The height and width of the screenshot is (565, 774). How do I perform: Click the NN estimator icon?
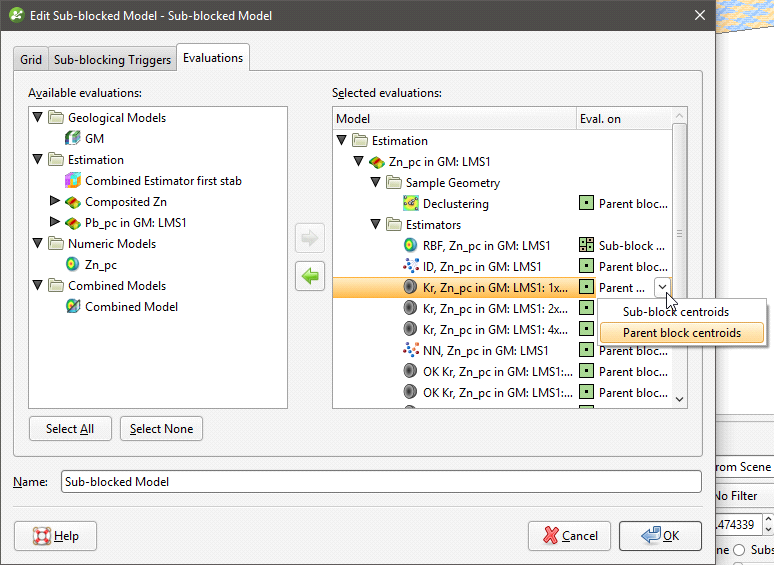pos(410,350)
